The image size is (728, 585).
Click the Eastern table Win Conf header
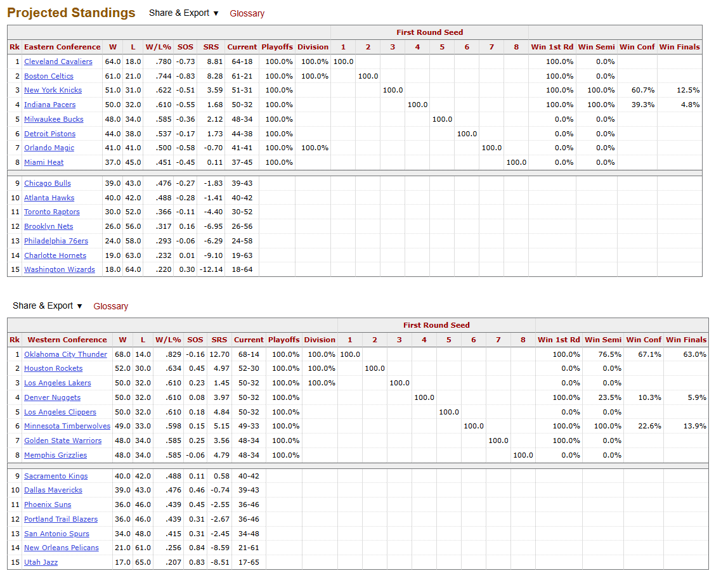pyautogui.click(x=637, y=47)
